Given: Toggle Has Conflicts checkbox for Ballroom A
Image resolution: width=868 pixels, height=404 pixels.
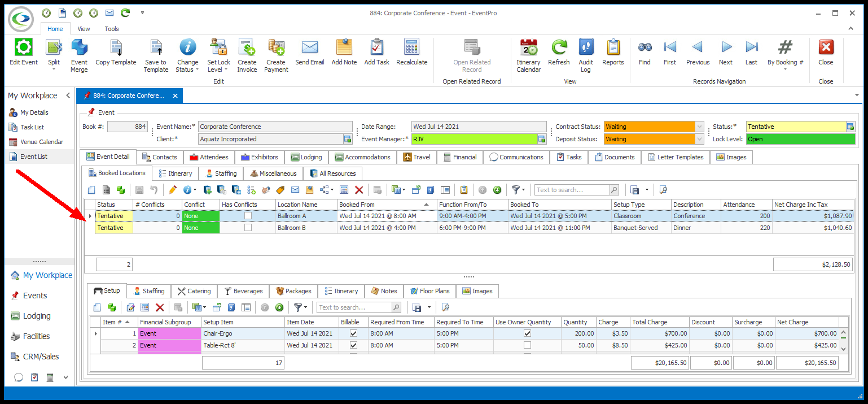Looking at the screenshot, I should [248, 216].
